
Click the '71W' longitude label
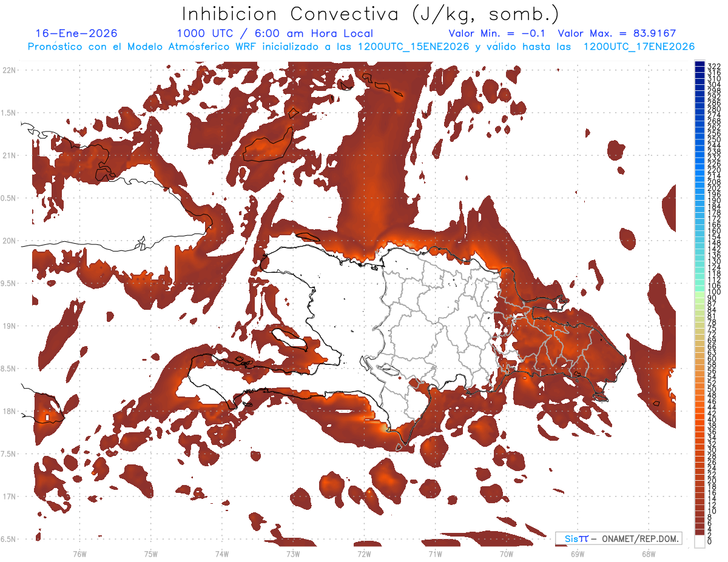[x=435, y=554]
